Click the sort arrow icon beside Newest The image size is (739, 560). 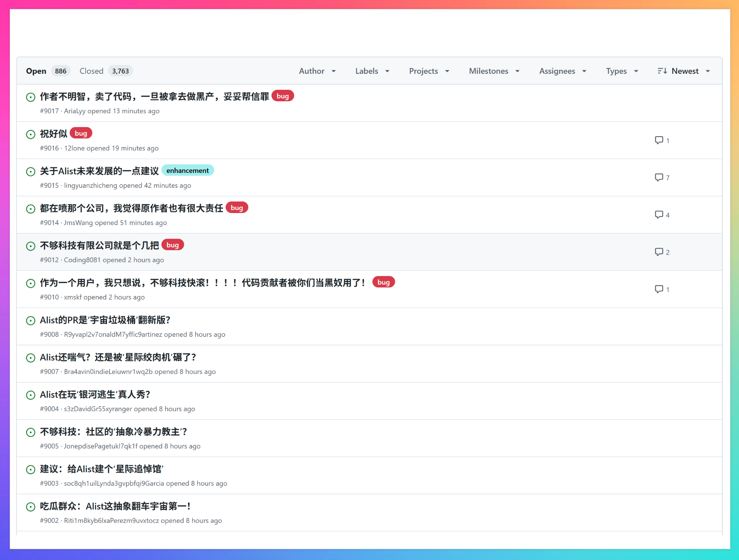662,71
